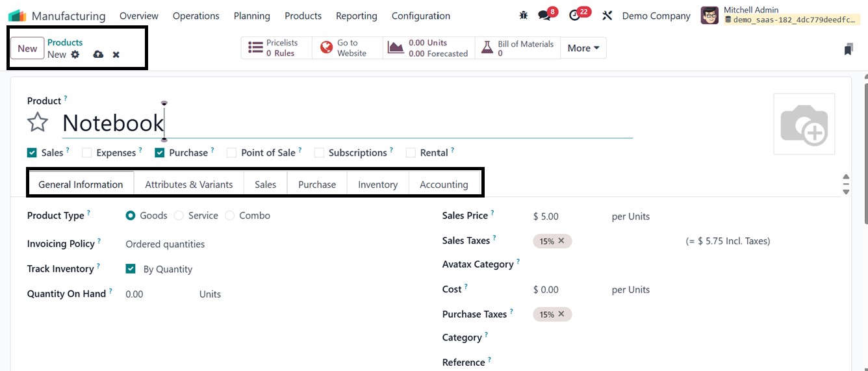Click the Sales Price input field

[565, 216]
